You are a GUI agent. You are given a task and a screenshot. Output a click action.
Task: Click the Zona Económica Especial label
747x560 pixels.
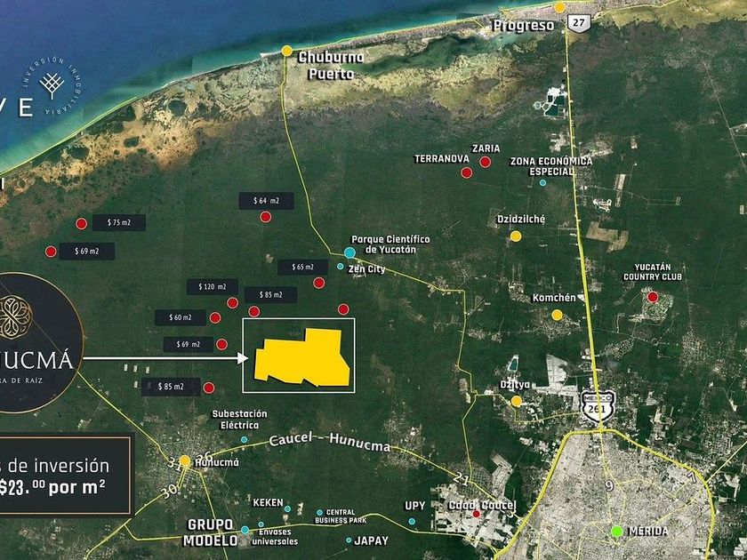tap(551, 166)
